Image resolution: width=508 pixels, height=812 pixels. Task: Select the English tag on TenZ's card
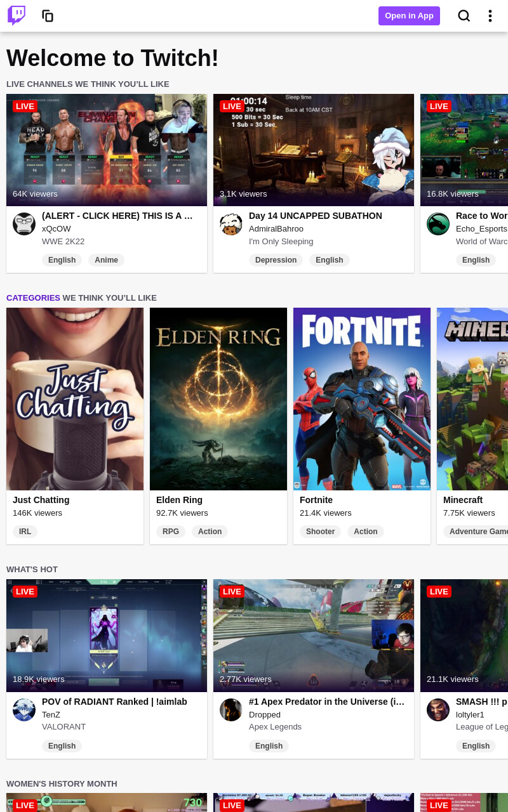click(62, 746)
